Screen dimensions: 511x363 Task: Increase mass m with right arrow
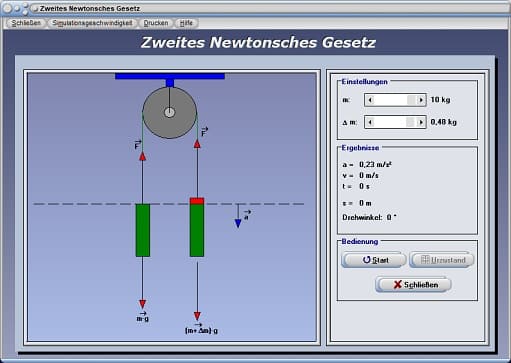(421, 100)
